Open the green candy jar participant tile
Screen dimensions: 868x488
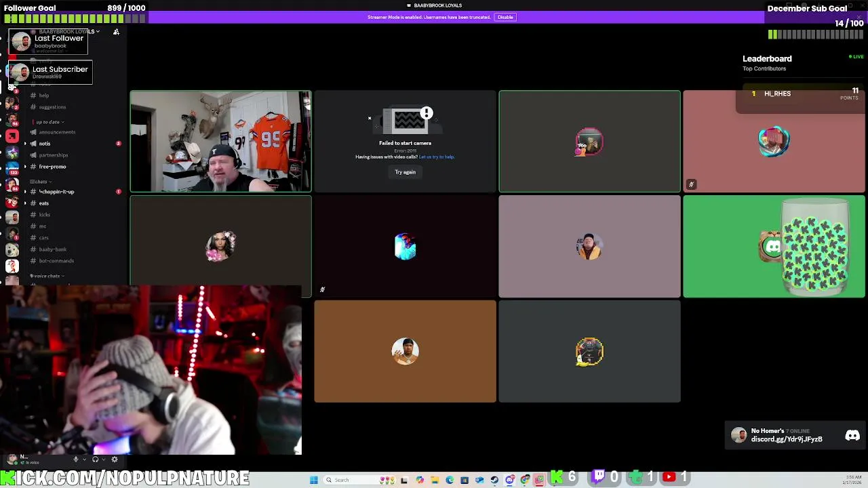774,247
